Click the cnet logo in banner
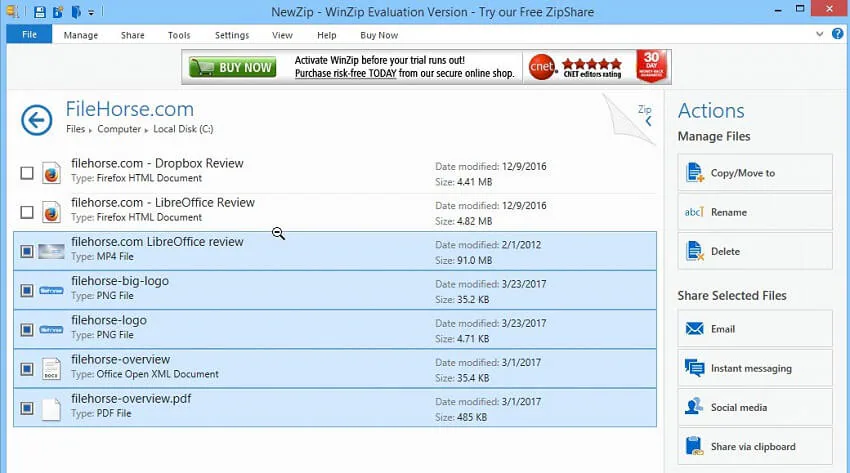Image resolution: width=850 pixels, height=473 pixels. 542,67
